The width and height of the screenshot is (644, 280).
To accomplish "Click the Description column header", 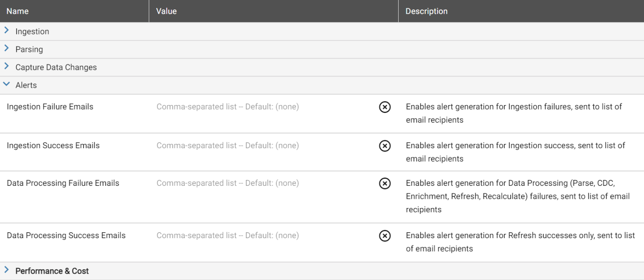I will pos(426,11).
